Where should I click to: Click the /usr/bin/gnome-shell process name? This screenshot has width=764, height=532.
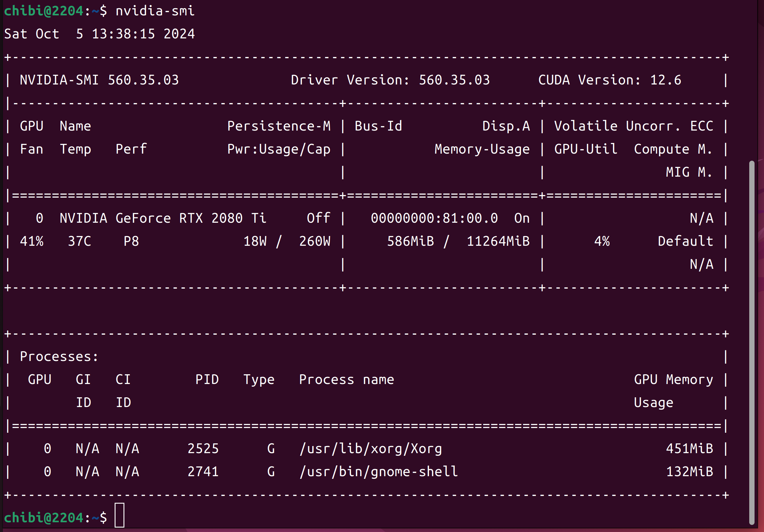coord(379,472)
